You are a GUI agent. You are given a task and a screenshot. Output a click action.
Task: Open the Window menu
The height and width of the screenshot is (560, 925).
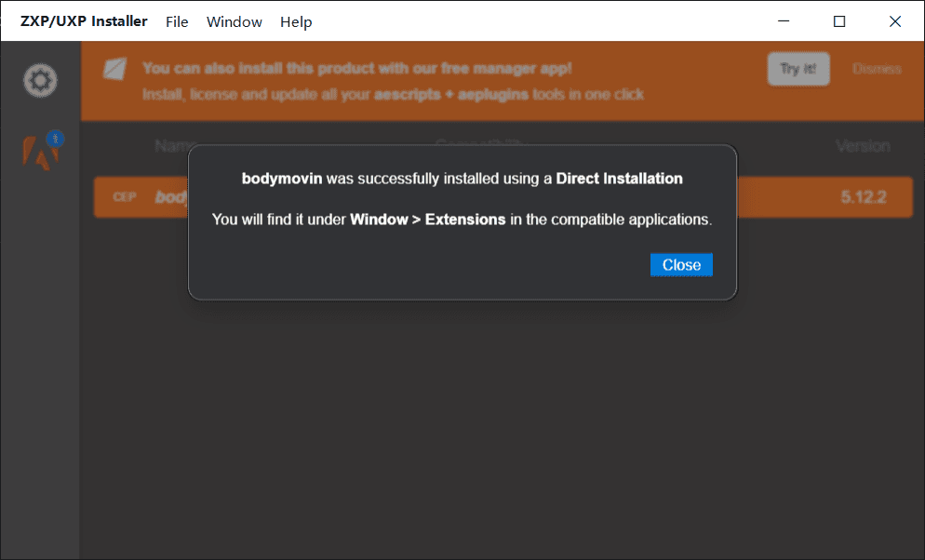tap(235, 21)
